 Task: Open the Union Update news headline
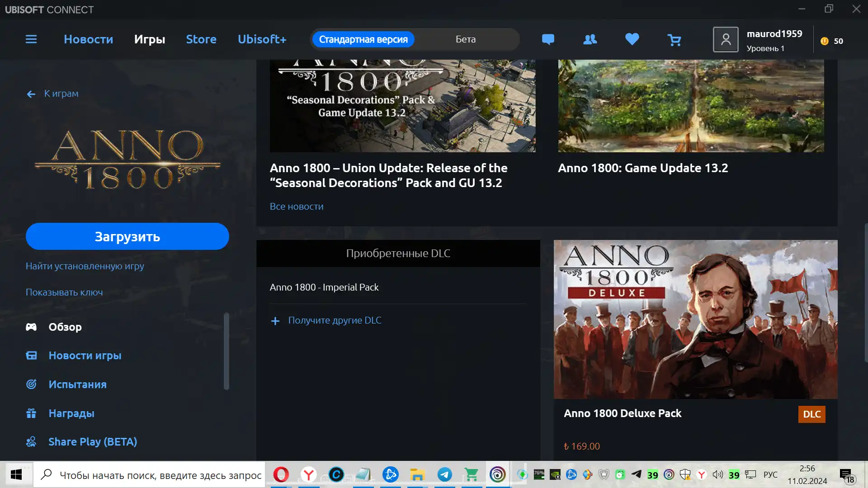389,175
